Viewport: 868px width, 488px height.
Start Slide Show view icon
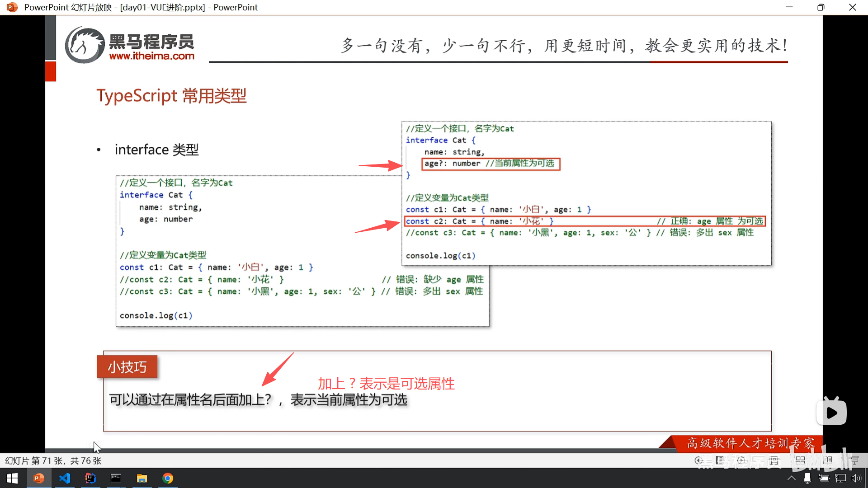[854, 460]
